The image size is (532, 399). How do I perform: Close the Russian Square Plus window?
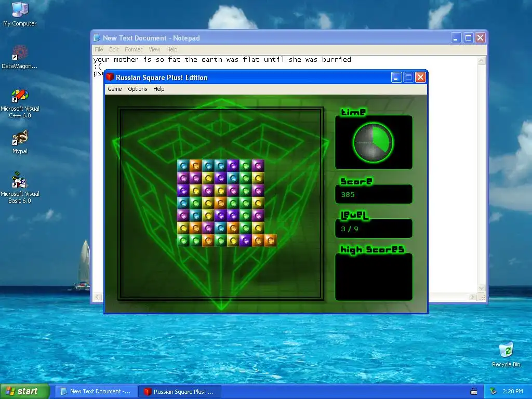[x=420, y=77]
